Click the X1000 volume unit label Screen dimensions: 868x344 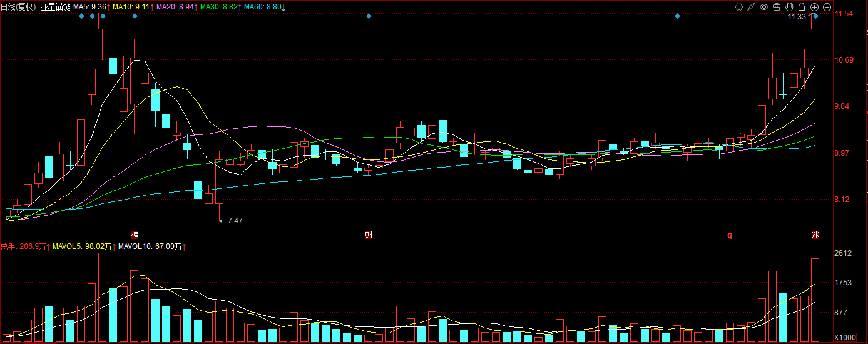pyautogui.click(x=845, y=338)
